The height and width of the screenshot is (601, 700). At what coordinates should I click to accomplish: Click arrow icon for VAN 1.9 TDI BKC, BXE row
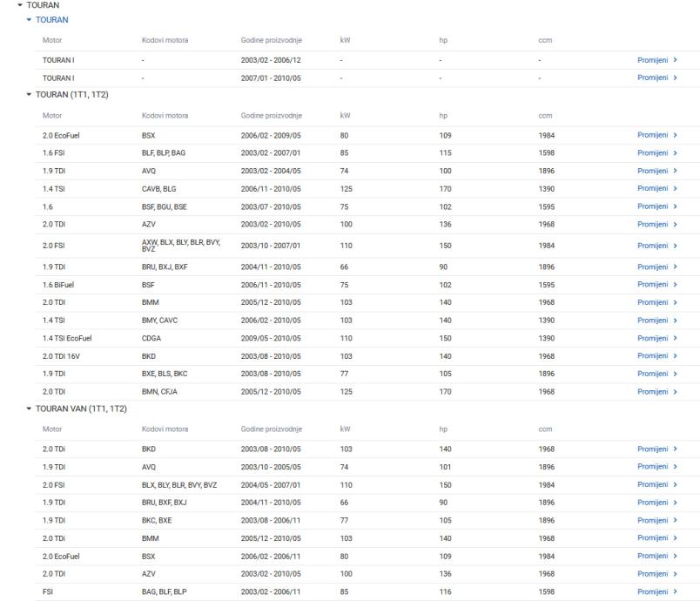pyautogui.click(x=676, y=520)
